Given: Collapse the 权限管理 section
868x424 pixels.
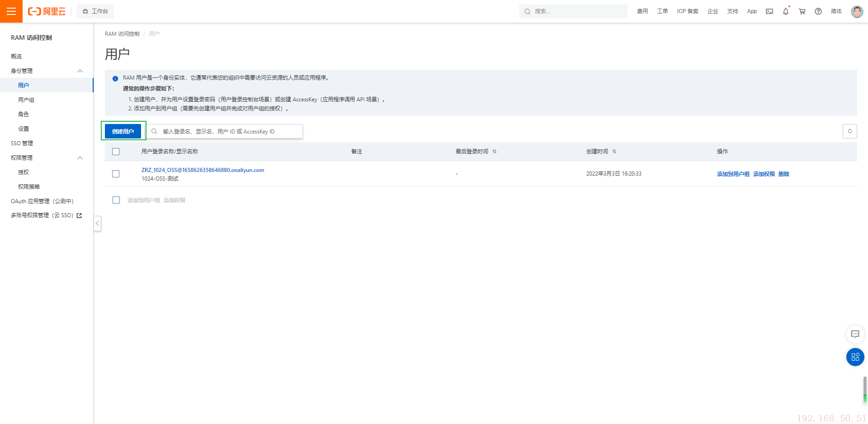Looking at the screenshot, I should coord(80,158).
